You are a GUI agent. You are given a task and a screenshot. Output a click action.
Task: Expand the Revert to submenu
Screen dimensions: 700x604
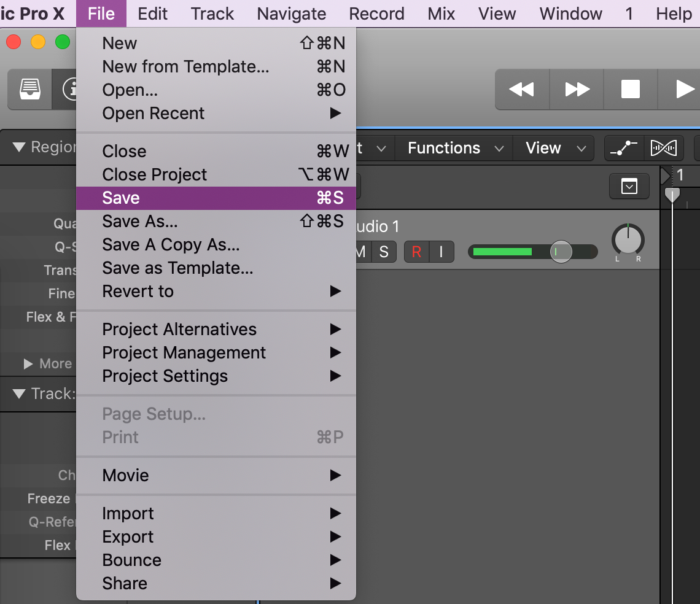(216, 292)
